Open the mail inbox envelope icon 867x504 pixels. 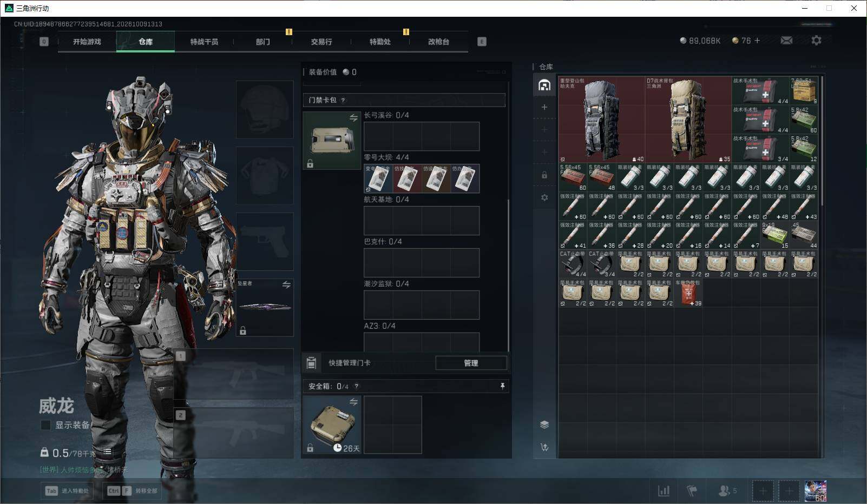tap(786, 41)
